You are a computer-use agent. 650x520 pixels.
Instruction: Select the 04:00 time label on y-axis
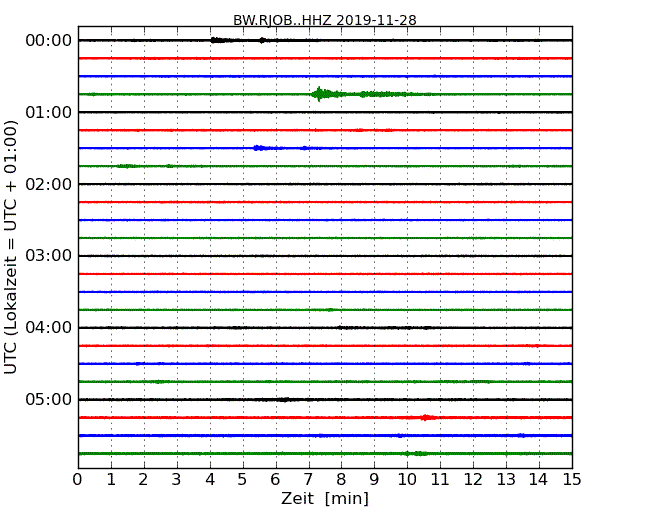[x=49, y=328]
